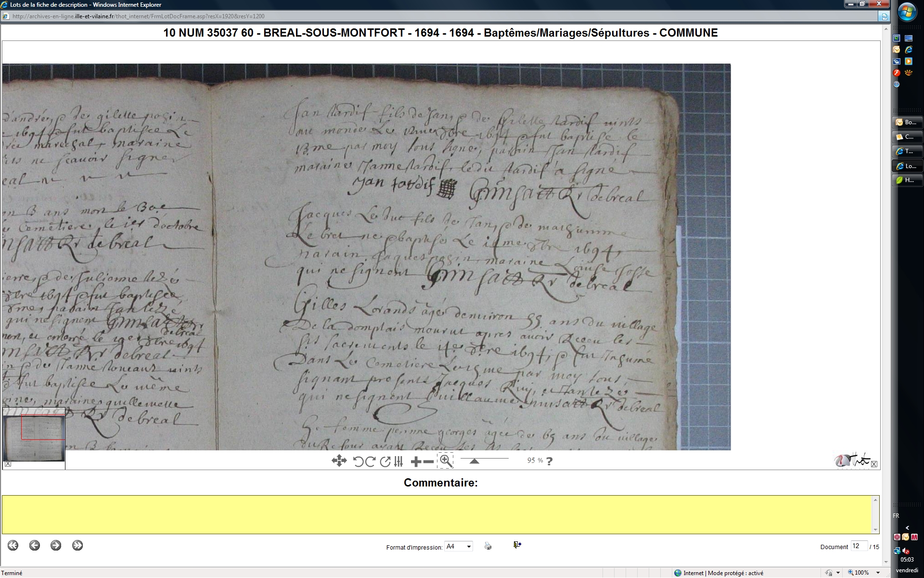
Task: Rotate image clockwise
Action: coord(370,461)
